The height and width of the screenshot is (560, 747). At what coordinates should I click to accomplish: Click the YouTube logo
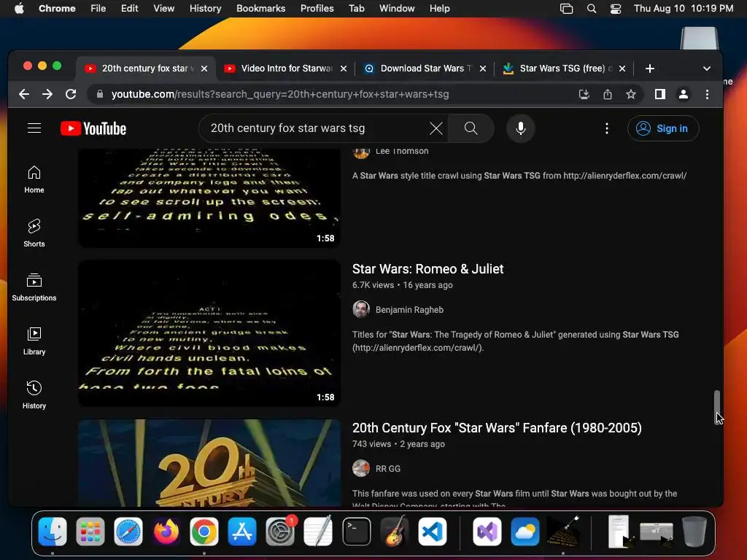point(93,128)
